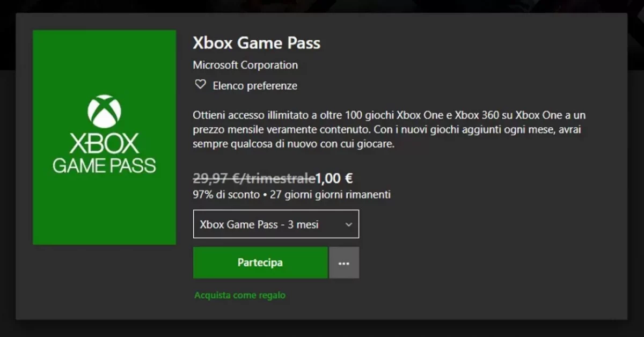Click the heart wishlist icon
The height and width of the screenshot is (337, 644).
click(200, 85)
